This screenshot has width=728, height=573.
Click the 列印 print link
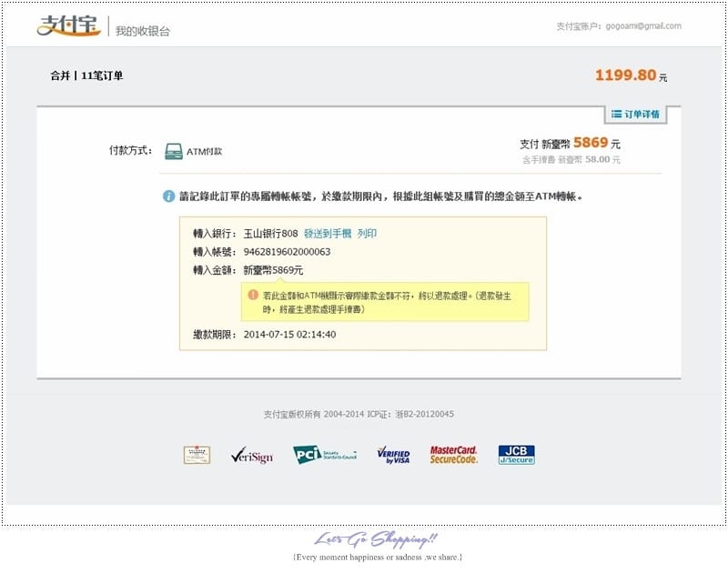click(x=367, y=234)
